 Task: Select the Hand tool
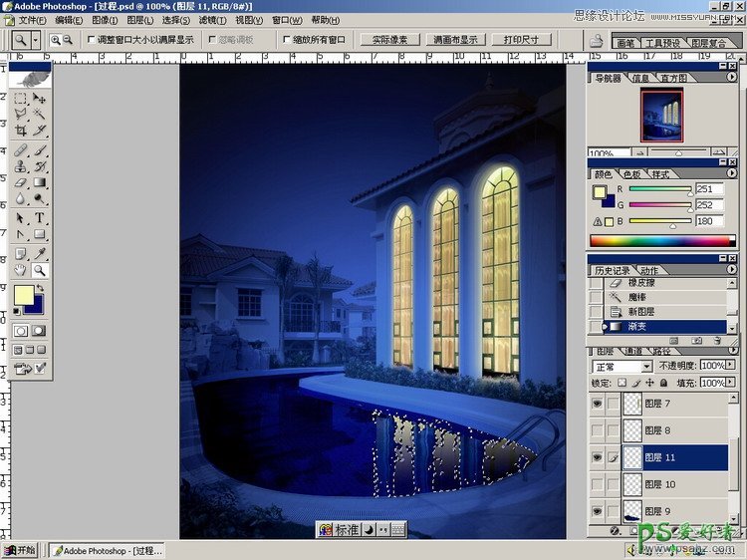click(x=21, y=270)
